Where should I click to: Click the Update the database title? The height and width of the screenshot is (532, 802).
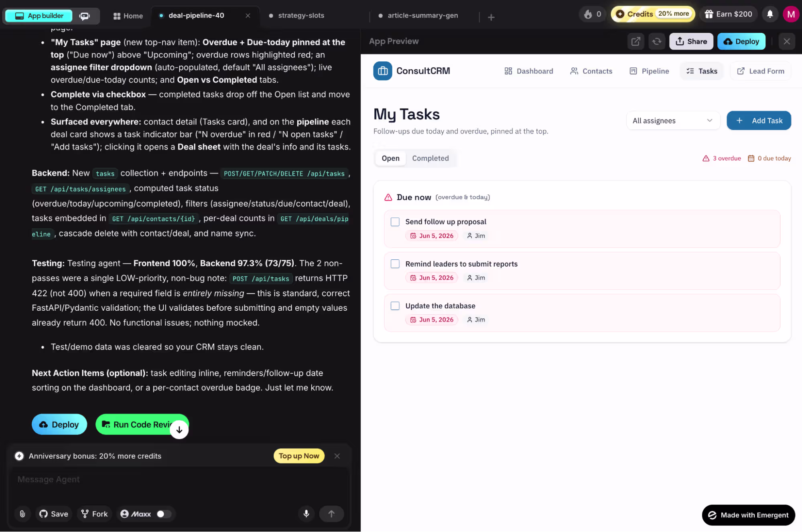pyautogui.click(x=440, y=306)
